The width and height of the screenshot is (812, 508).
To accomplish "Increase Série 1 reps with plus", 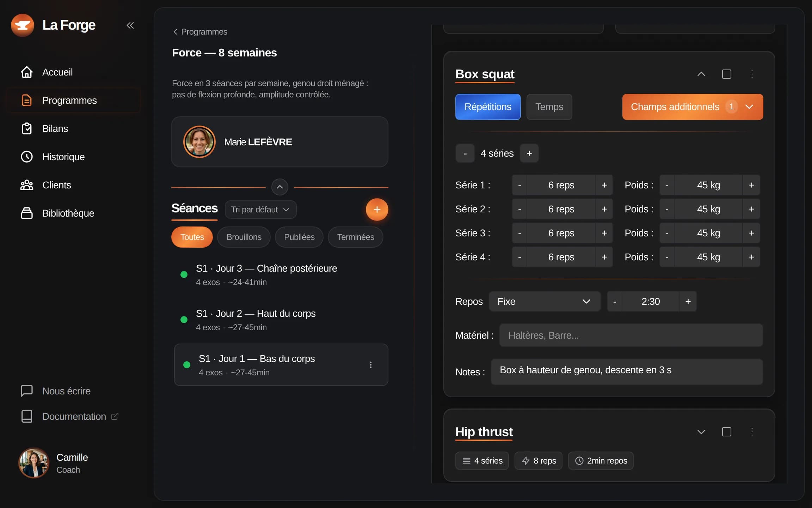I will [x=604, y=185].
